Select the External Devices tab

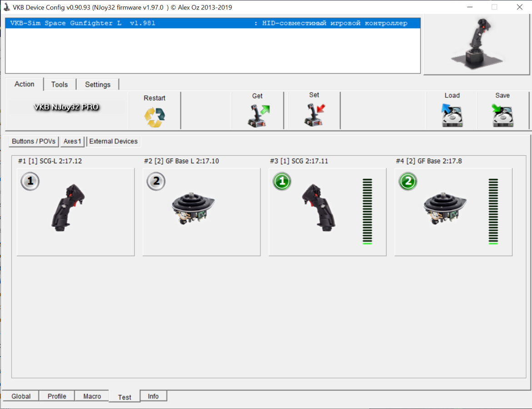113,141
